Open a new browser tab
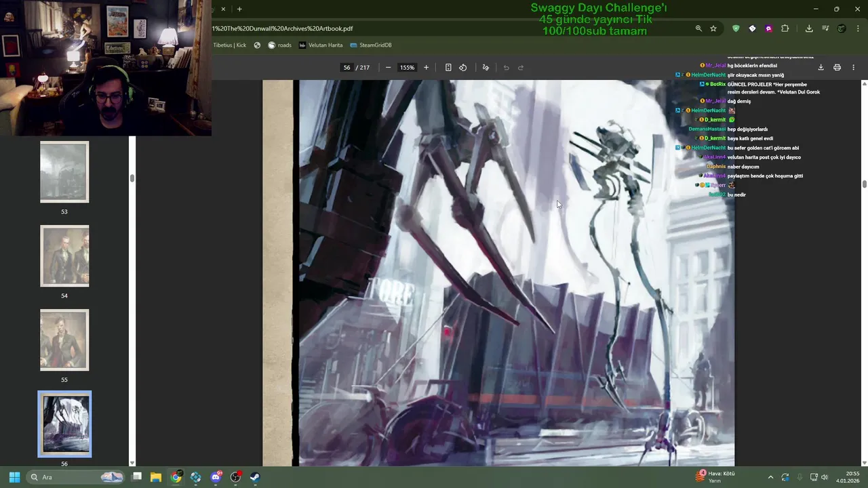The height and width of the screenshot is (488, 868). [239, 9]
